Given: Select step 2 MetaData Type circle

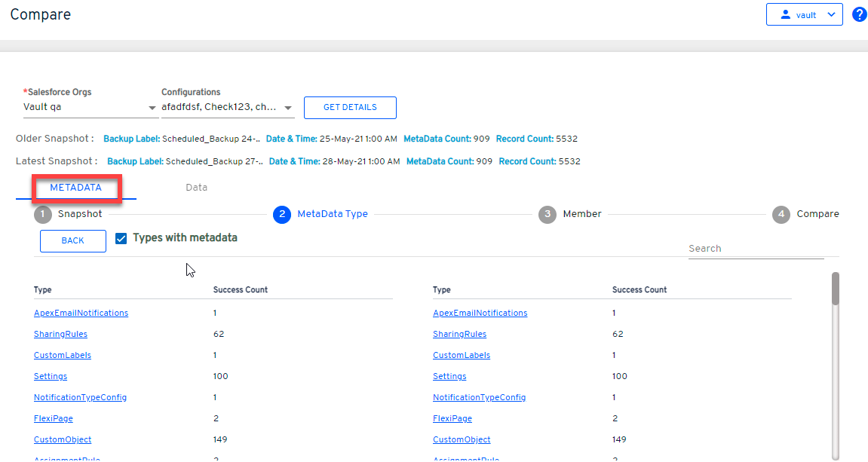Looking at the screenshot, I should coord(282,214).
